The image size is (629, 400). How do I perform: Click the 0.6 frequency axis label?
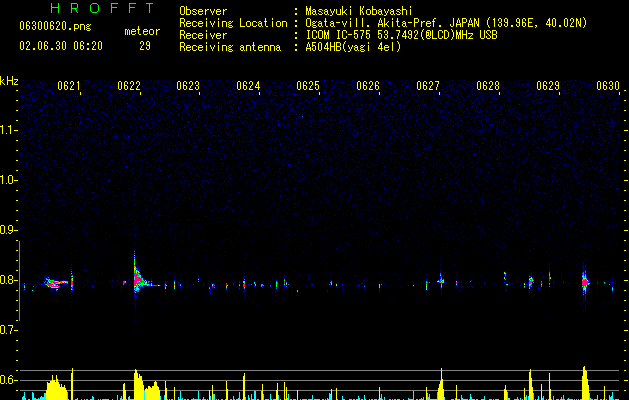coord(7,380)
